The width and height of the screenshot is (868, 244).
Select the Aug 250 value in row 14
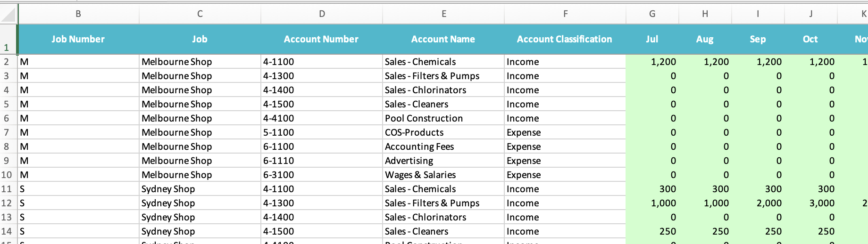705,231
